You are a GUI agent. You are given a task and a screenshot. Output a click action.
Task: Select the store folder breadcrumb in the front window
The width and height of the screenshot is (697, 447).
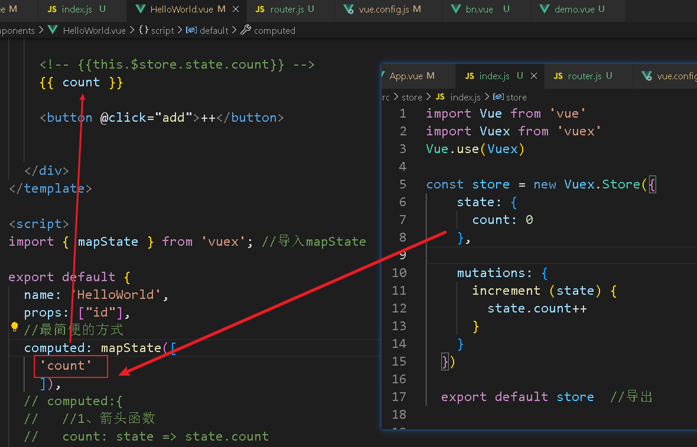[412, 97]
